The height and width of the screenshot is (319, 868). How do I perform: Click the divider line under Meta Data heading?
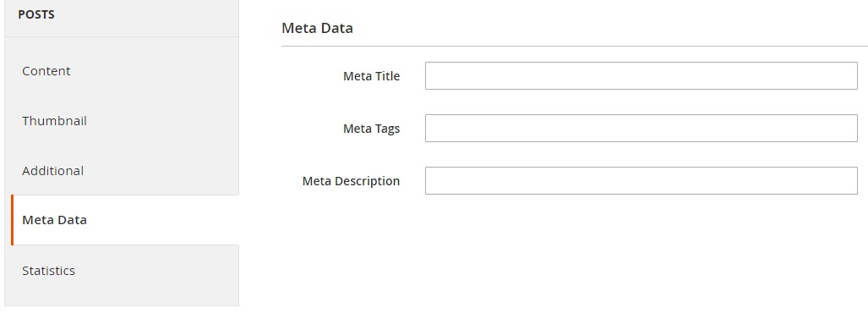[x=575, y=46]
